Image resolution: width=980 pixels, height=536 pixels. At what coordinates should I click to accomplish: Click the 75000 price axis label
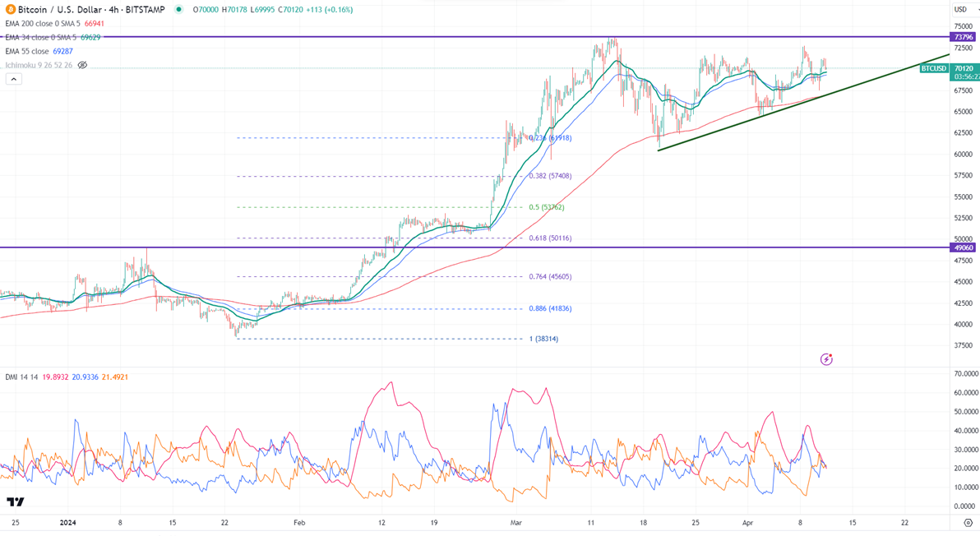click(x=963, y=26)
